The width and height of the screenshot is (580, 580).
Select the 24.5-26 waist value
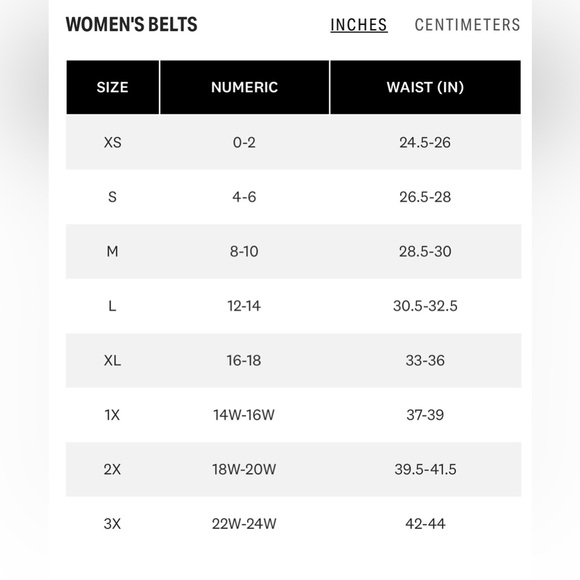(x=425, y=142)
